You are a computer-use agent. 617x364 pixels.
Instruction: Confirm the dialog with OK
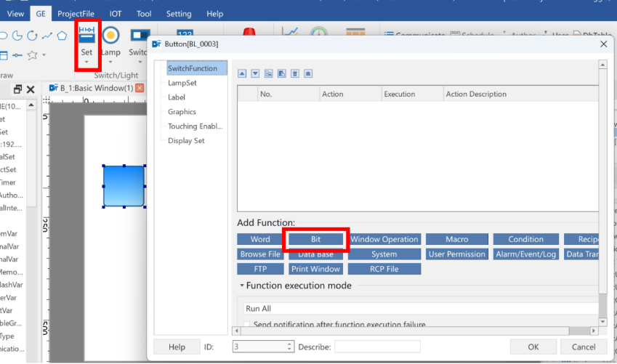pyautogui.click(x=533, y=347)
